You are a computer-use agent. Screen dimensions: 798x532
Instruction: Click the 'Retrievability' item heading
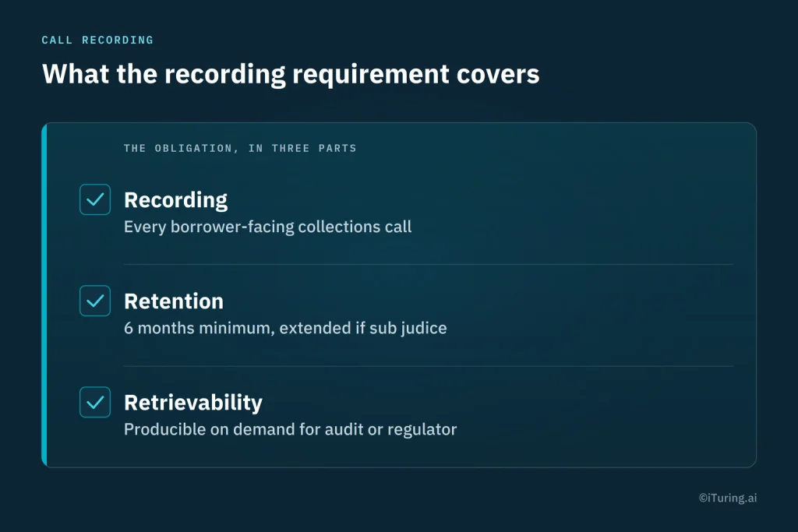[x=193, y=403]
